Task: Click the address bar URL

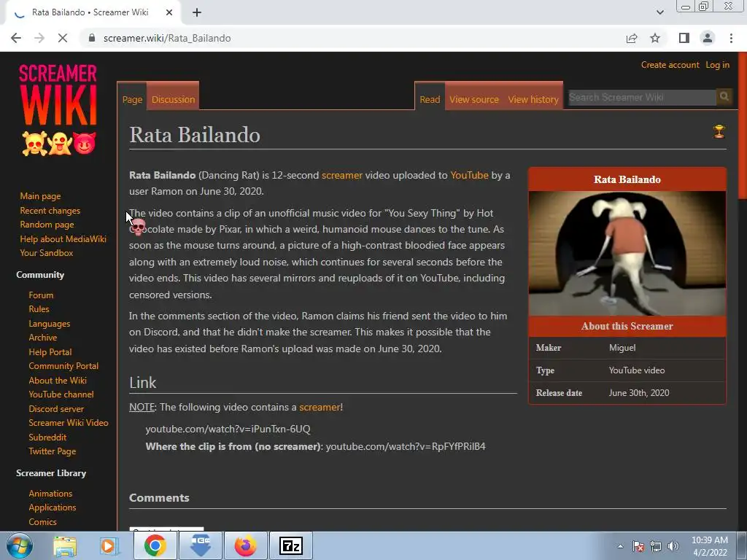Action: click(x=167, y=38)
